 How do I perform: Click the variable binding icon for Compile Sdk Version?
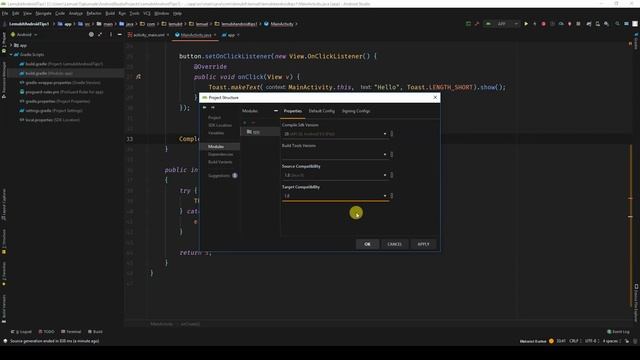tap(392, 133)
